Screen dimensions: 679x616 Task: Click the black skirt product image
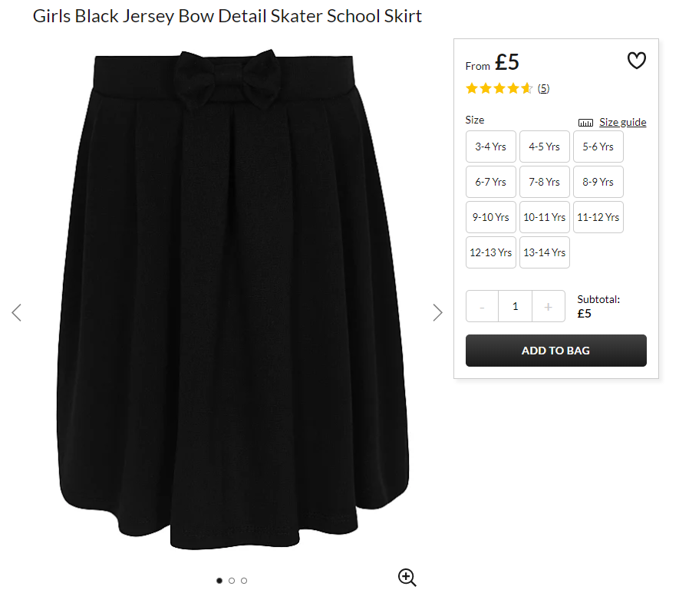233,298
